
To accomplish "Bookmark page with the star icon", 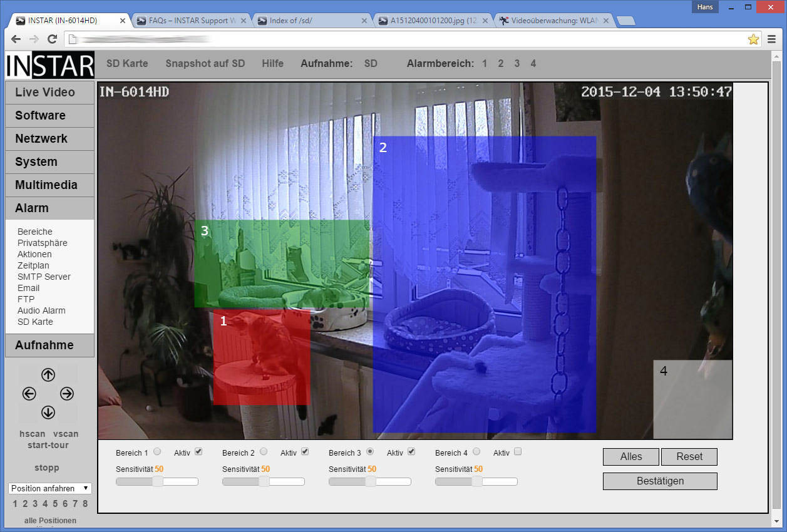I will click(753, 39).
